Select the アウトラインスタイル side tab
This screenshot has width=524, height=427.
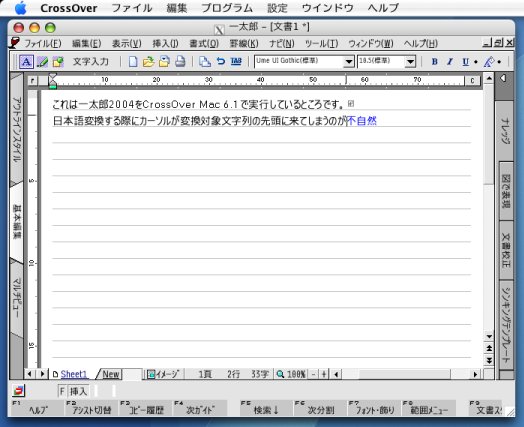click(17, 129)
